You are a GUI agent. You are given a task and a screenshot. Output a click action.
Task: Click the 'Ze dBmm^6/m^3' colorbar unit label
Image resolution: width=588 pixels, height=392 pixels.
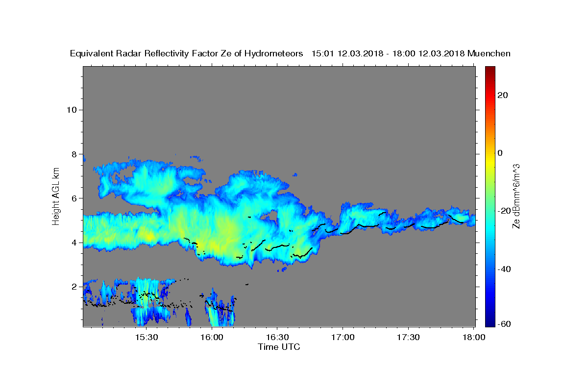coord(516,196)
